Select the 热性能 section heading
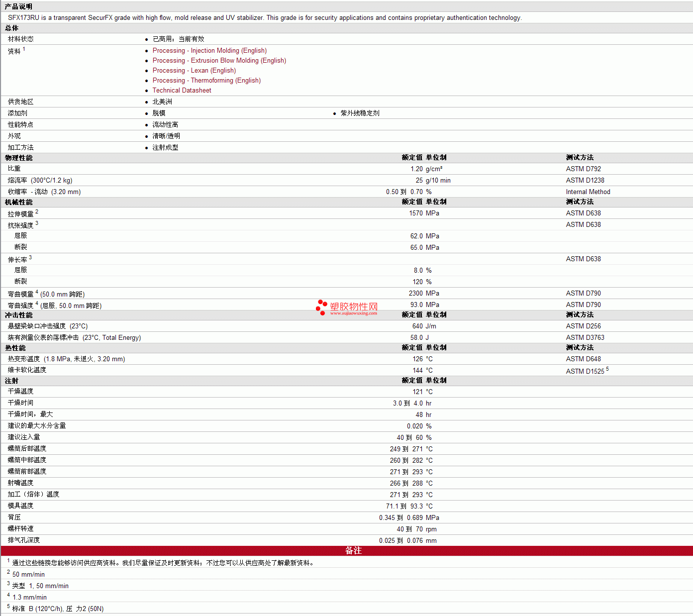Viewport: 693px width, 616px height. [15, 348]
